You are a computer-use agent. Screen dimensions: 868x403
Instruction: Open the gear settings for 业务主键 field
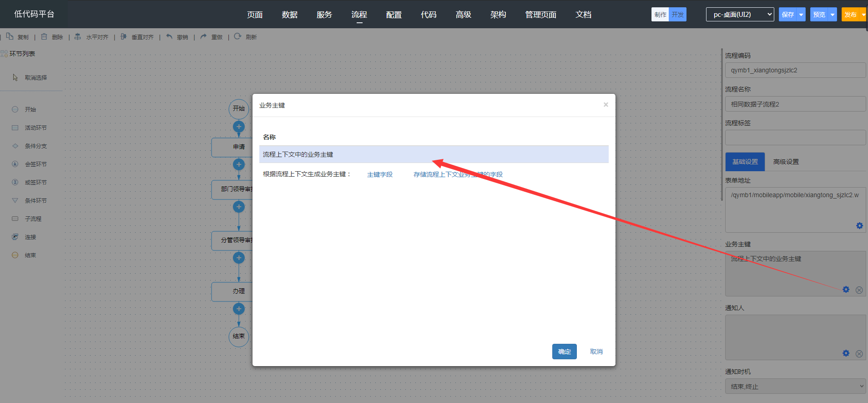pyautogui.click(x=846, y=290)
